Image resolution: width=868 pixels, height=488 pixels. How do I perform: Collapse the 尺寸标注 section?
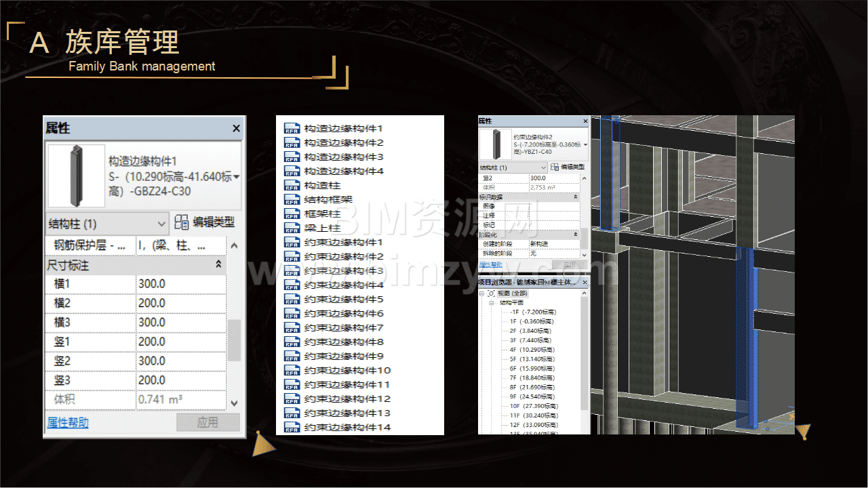[218, 264]
